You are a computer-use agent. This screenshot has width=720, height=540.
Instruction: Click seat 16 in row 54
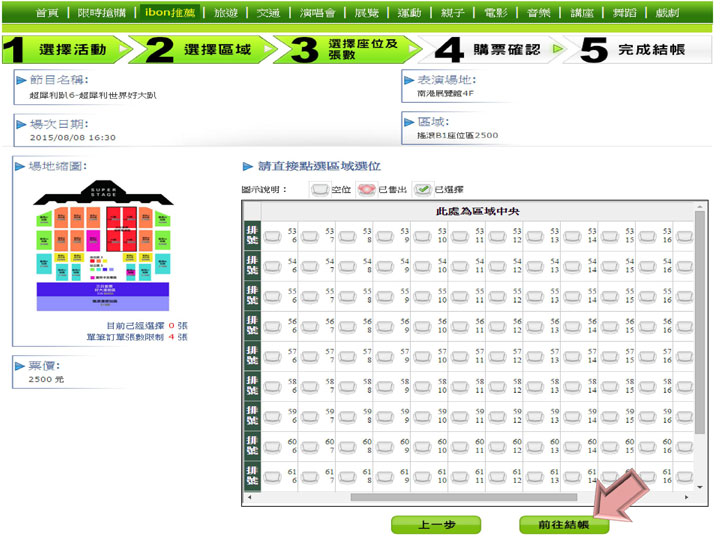pyautogui.click(x=647, y=266)
